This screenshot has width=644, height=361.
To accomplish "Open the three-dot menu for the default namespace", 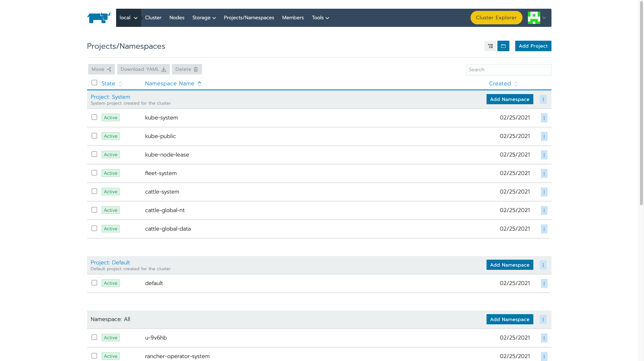I will [544, 283].
